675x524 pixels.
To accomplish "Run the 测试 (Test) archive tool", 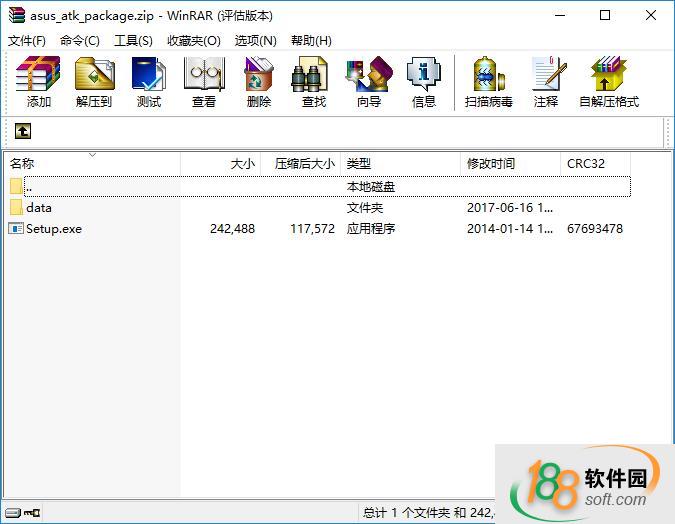I will 149,82.
